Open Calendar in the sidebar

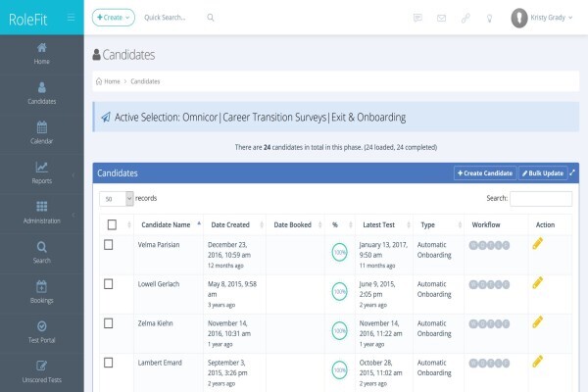coord(41,133)
